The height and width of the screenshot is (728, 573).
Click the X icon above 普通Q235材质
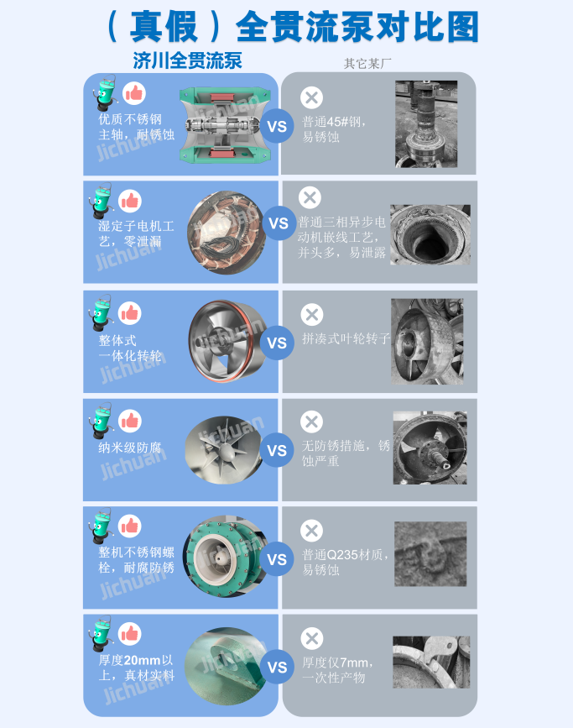point(312,530)
